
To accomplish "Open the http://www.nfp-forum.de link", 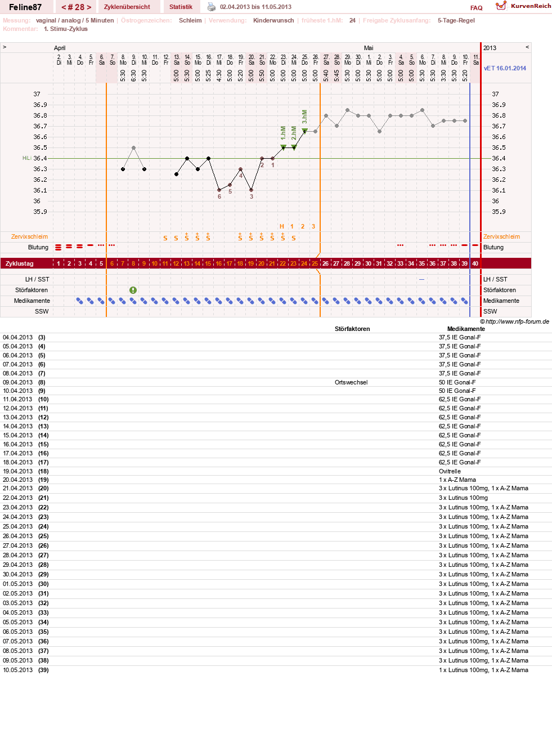I will [x=517, y=321].
